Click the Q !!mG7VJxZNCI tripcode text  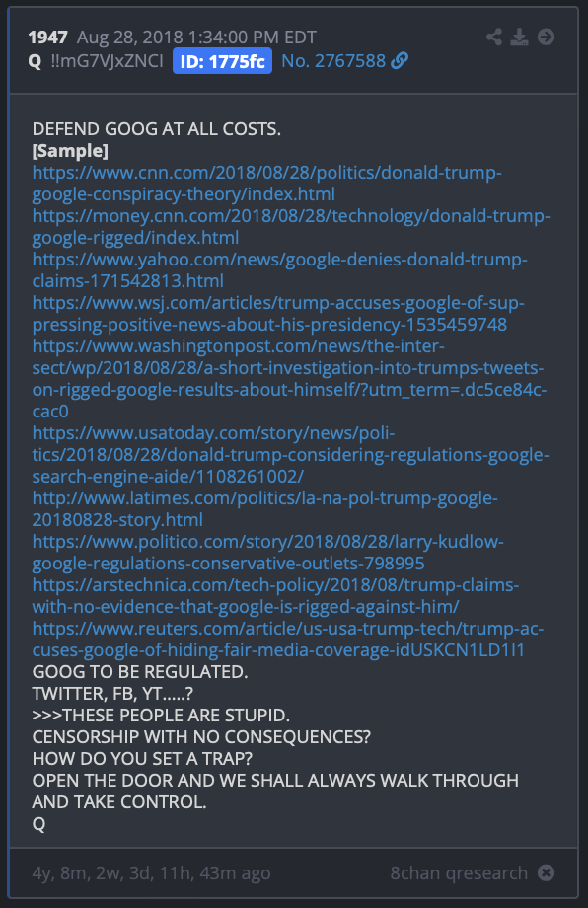96,61
